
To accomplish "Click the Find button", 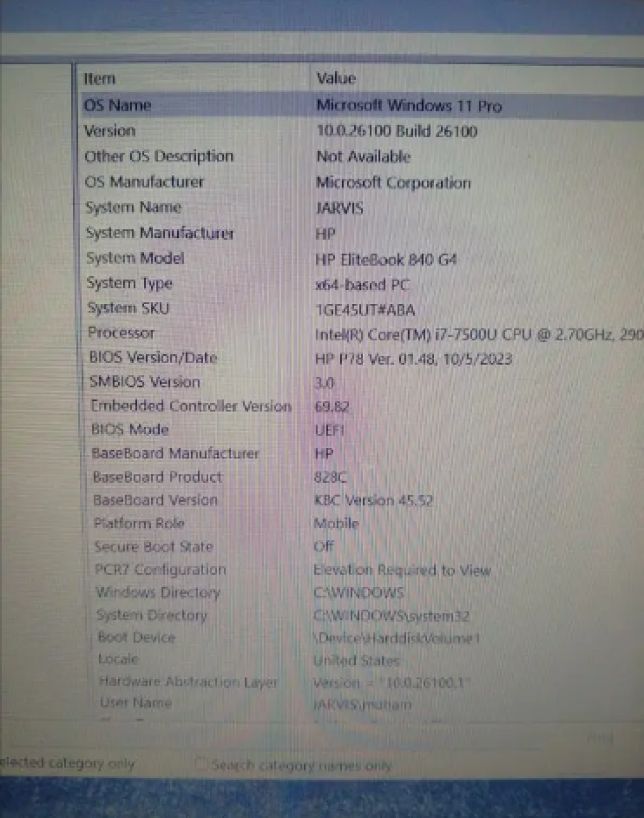I will tap(599, 737).
